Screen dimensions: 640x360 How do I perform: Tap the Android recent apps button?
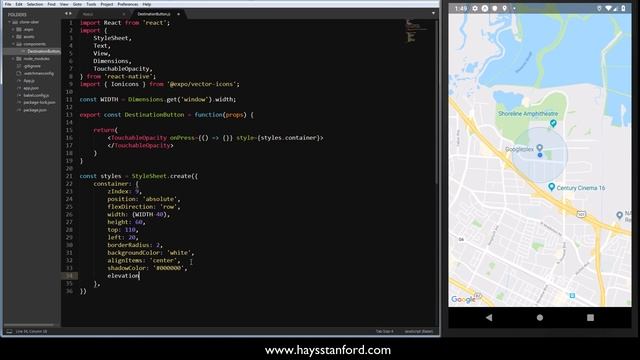(x=590, y=318)
